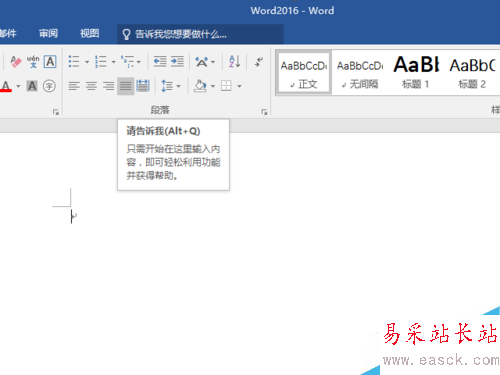Apply numbered list

100,62
